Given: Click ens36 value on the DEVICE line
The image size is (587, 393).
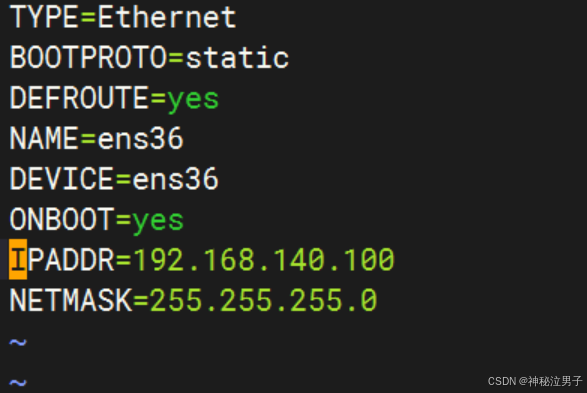Looking at the screenshot, I should (x=176, y=179).
